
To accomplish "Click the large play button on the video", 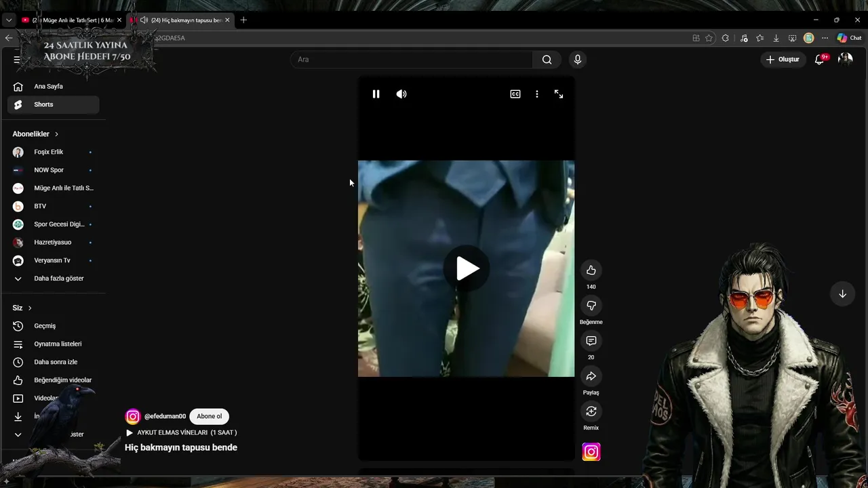I will click(467, 268).
